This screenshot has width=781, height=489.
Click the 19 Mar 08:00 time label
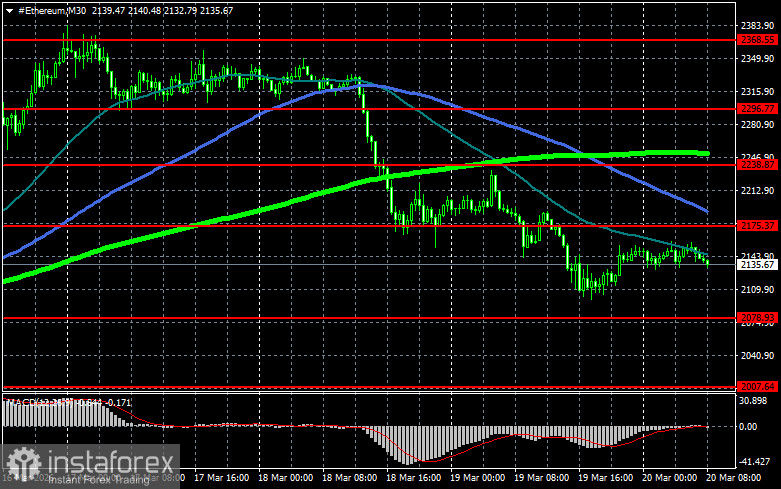pyautogui.click(x=541, y=478)
